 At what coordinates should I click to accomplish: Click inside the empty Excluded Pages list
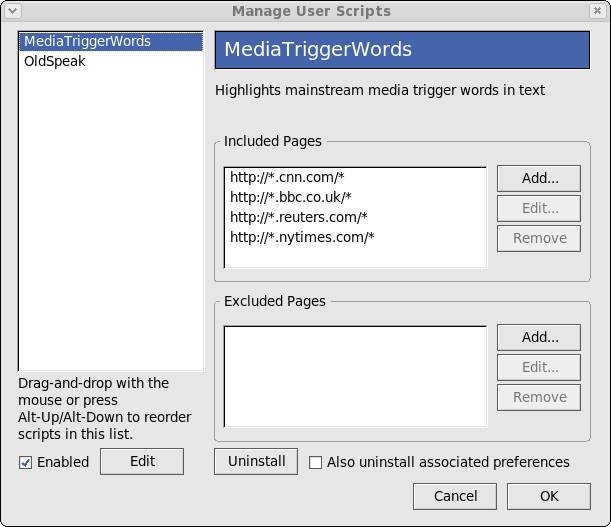tap(355, 377)
